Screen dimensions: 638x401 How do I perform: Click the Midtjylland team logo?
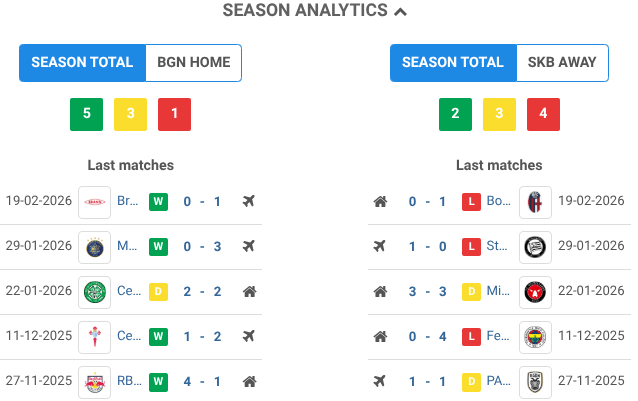[535, 292]
